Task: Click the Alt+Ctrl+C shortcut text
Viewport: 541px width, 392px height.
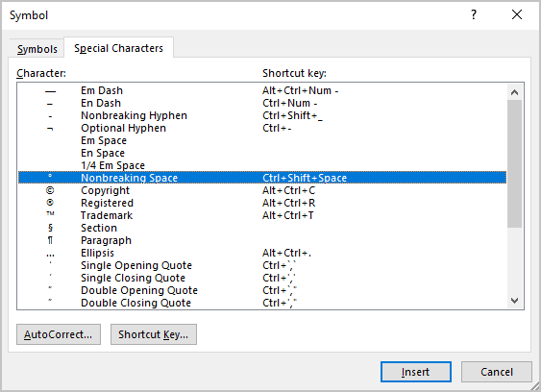Action: [289, 190]
